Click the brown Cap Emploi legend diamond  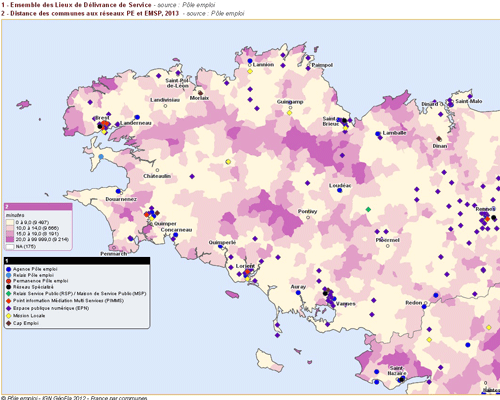click(x=9, y=323)
